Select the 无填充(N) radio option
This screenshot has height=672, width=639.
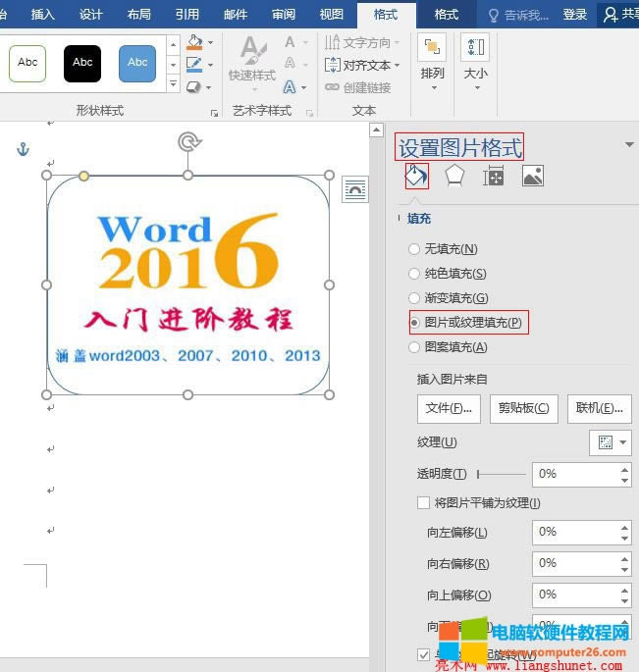(x=414, y=249)
